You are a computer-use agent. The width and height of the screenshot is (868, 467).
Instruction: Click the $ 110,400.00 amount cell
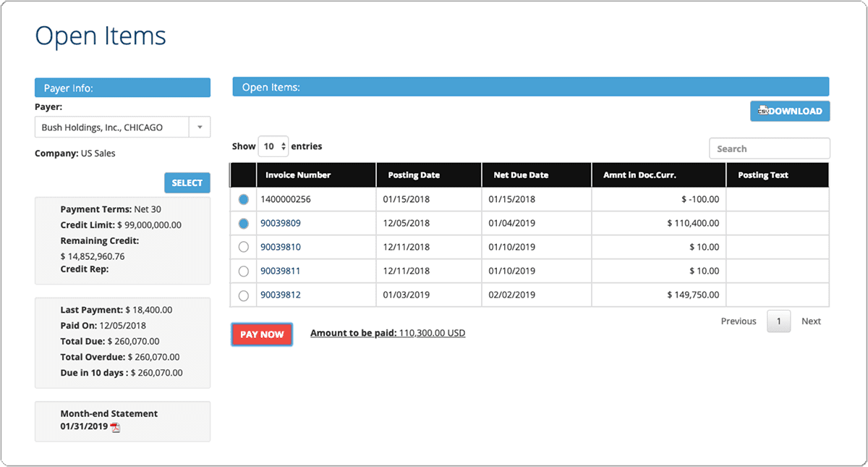pos(659,223)
